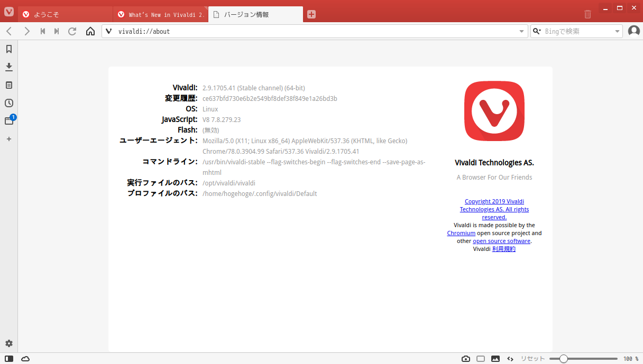Open Vivaldi settings gear

click(9, 343)
